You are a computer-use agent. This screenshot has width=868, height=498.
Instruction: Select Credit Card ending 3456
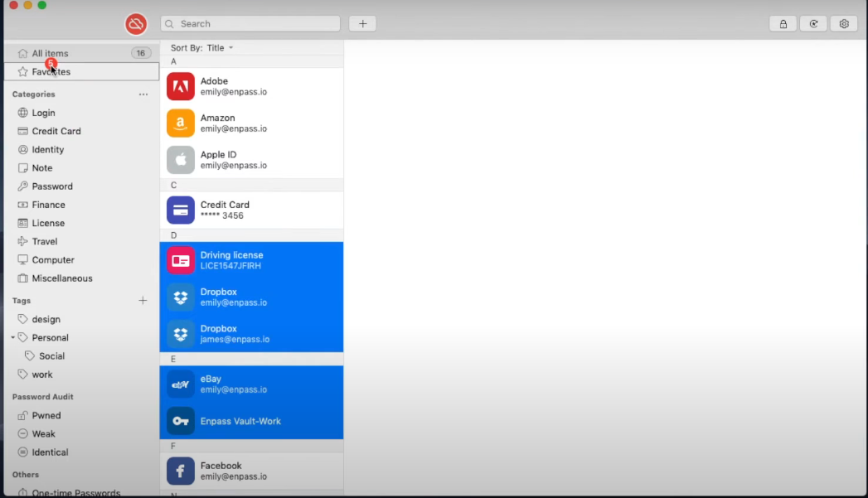(251, 210)
